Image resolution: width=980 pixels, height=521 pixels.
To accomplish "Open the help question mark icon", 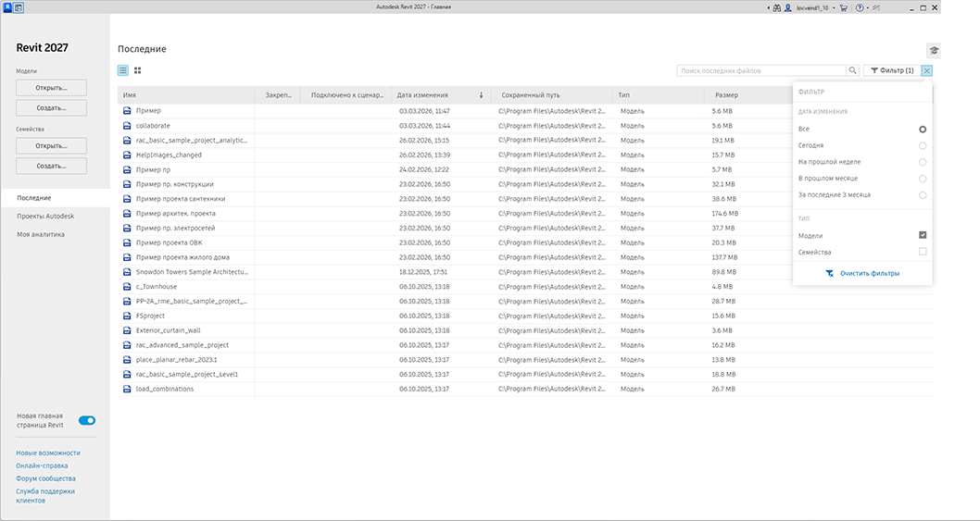I will (860, 7).
